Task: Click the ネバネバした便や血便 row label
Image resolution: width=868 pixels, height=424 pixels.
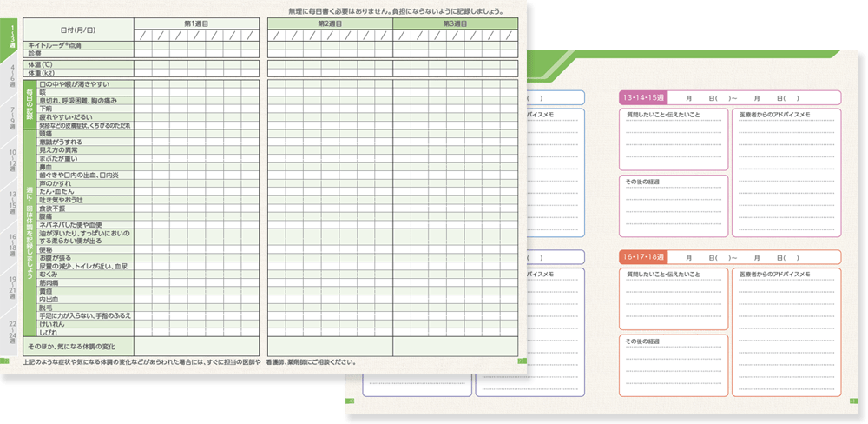Action: (x=85, y=224)
